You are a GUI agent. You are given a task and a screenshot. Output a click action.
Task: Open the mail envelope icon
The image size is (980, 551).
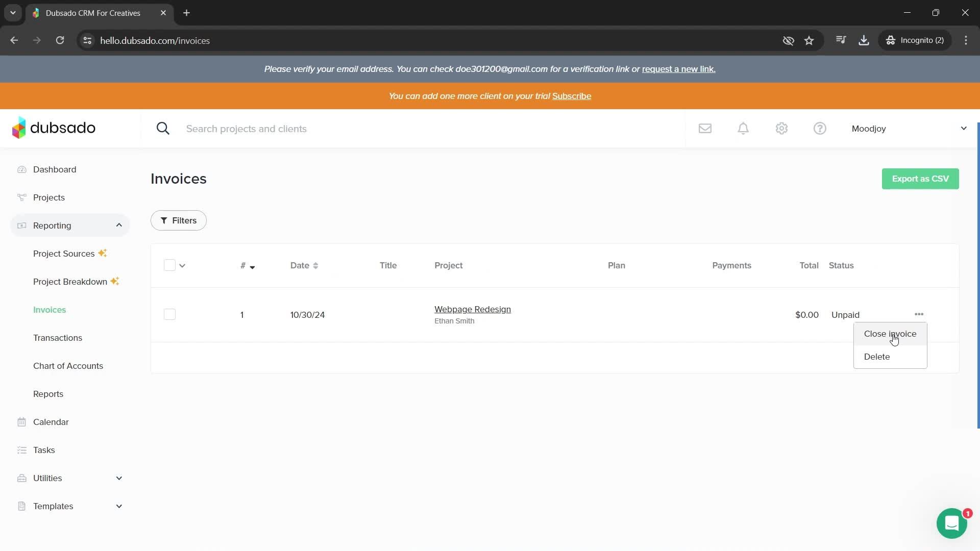coord(705,129)
